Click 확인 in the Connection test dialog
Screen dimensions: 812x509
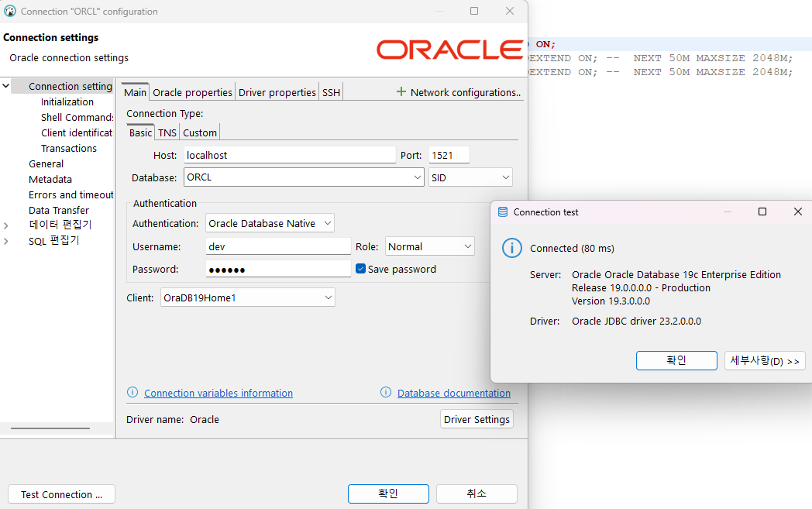click(x=676, y=360)
